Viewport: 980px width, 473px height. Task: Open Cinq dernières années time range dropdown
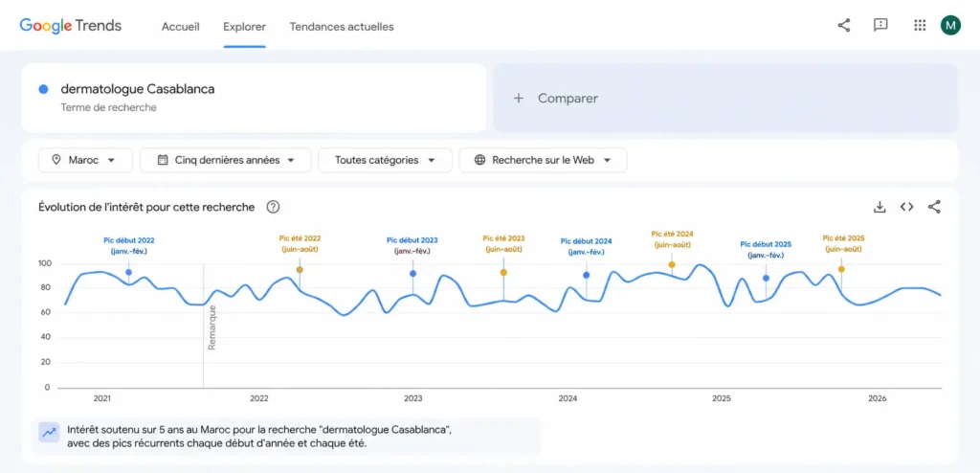click(x=226, y=160)
